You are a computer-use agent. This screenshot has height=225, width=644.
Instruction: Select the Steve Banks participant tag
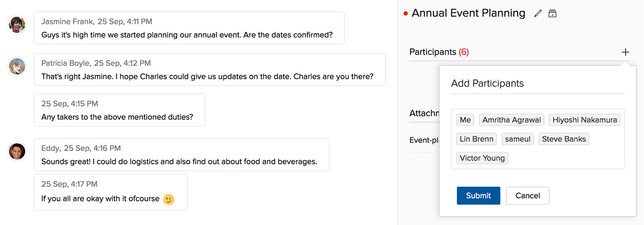click(x=564, y=139)
